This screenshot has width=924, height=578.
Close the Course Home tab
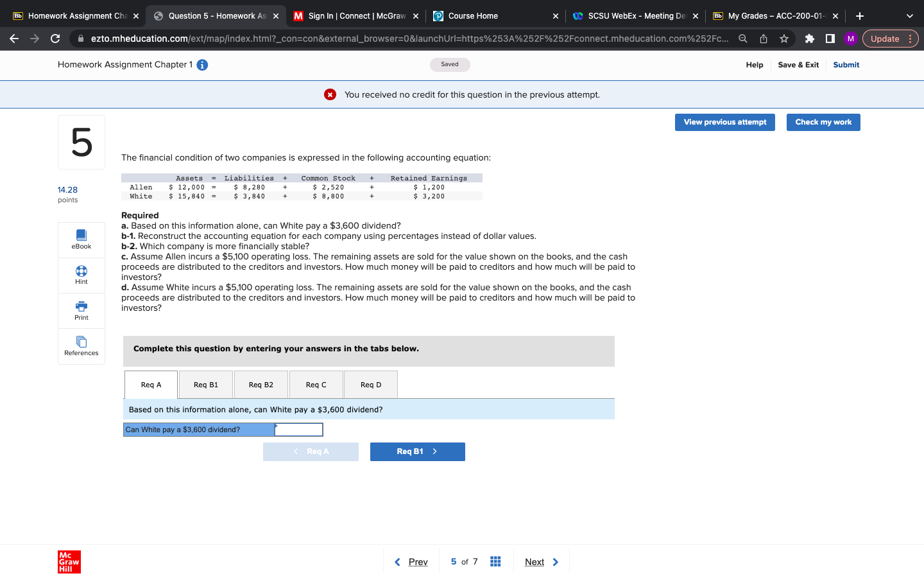[556, 16]
